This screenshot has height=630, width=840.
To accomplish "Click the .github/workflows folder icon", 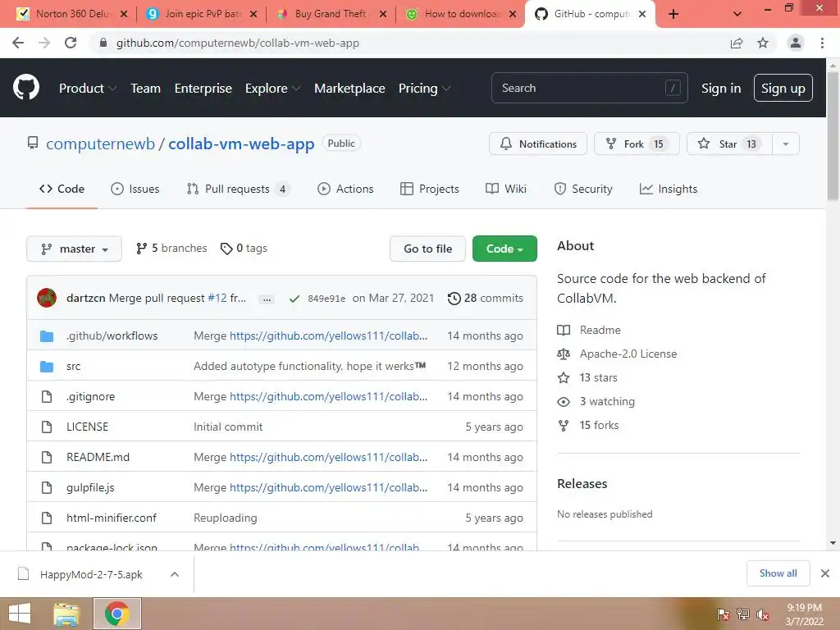I will 47,336.
